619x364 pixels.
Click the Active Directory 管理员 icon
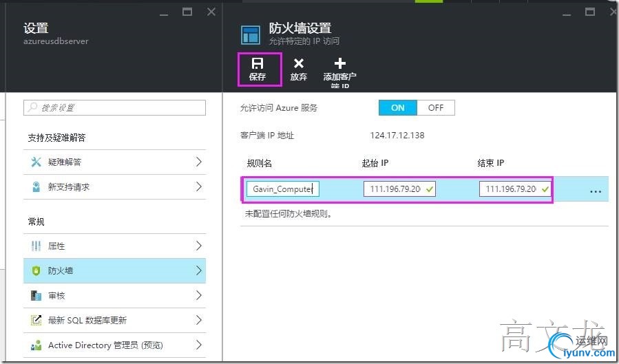click(36, 345)
